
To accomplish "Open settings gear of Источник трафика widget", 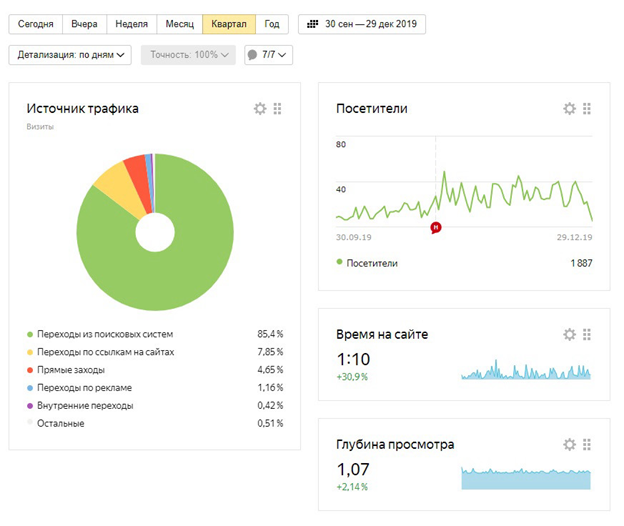I will pyautogui.click(x=260, y=109).
